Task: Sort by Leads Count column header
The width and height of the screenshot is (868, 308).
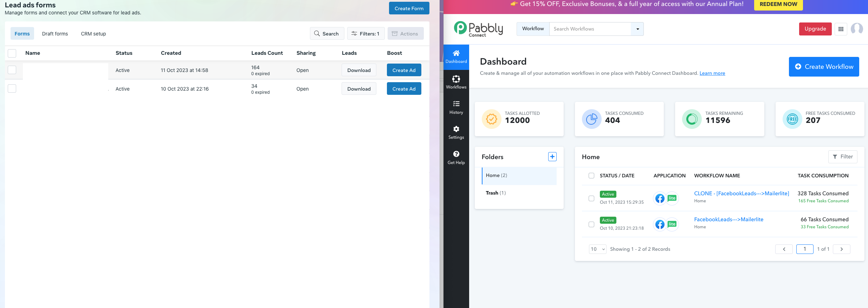Action: pos(267,53)
